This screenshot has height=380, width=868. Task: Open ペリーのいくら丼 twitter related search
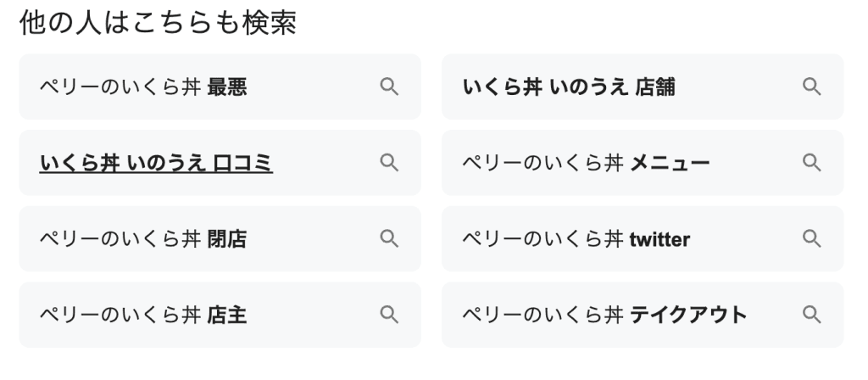point(576,239)
